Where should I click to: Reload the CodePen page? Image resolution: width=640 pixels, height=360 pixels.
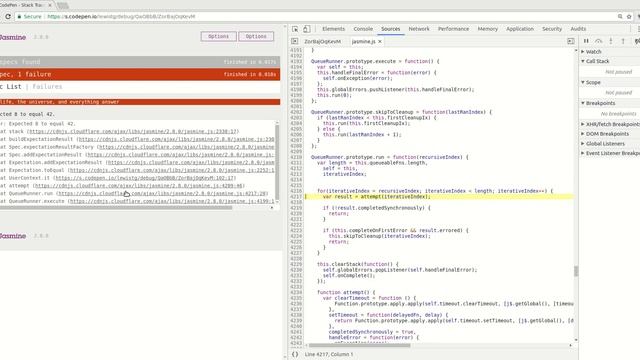coord(8,16)
